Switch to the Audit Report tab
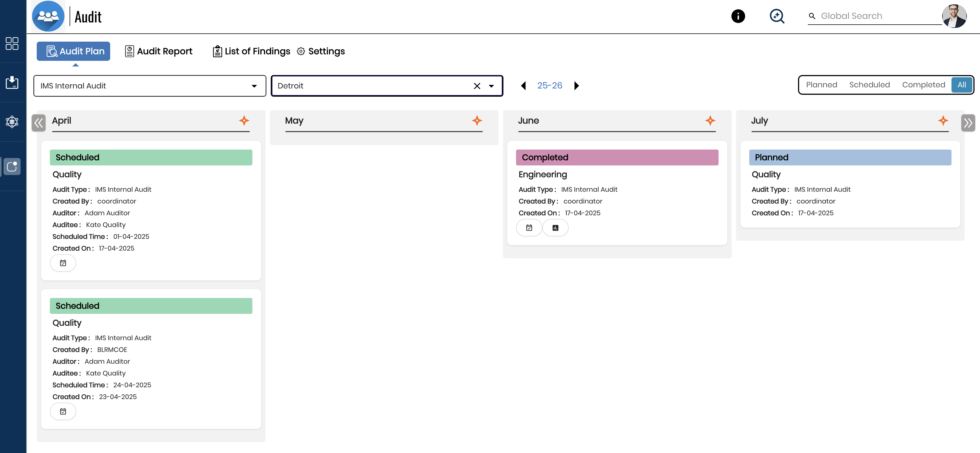Image resolution: width=980 pixels, height=453 pixels. pos(159,51)
